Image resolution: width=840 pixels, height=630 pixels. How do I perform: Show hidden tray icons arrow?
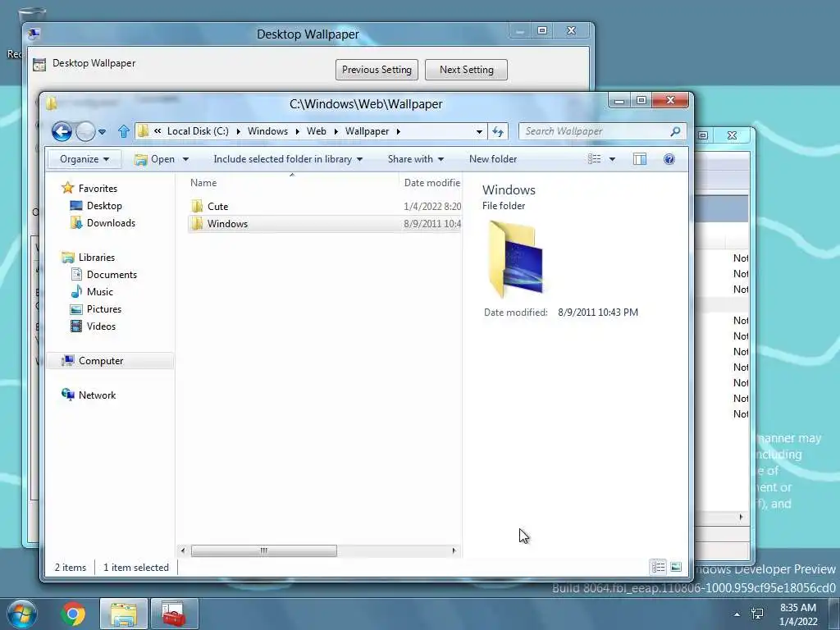tap(737, 614)
